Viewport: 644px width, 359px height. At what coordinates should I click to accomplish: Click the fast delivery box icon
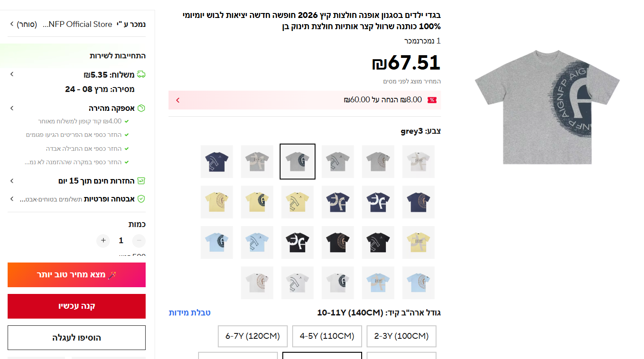(x=141, y=108)
